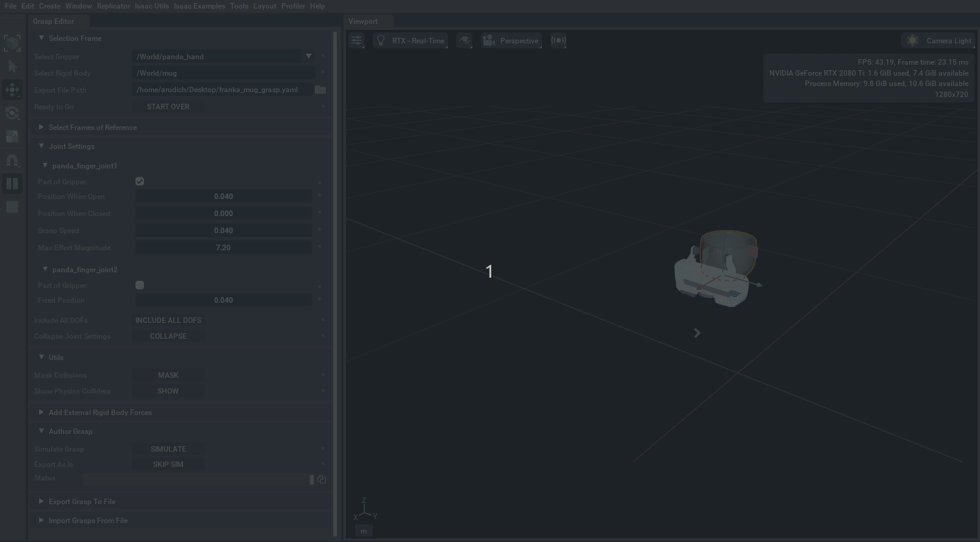Activate the arrow Select tool

[x=12, y=67]
